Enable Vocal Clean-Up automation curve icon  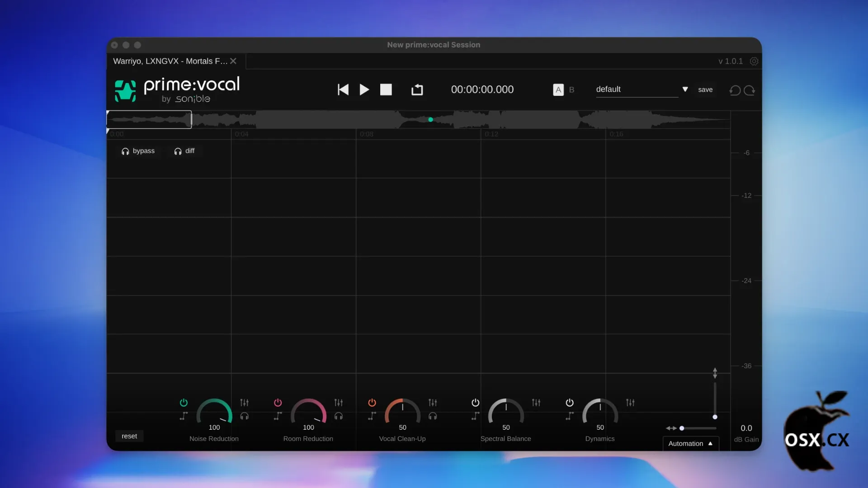pos(372,416)
